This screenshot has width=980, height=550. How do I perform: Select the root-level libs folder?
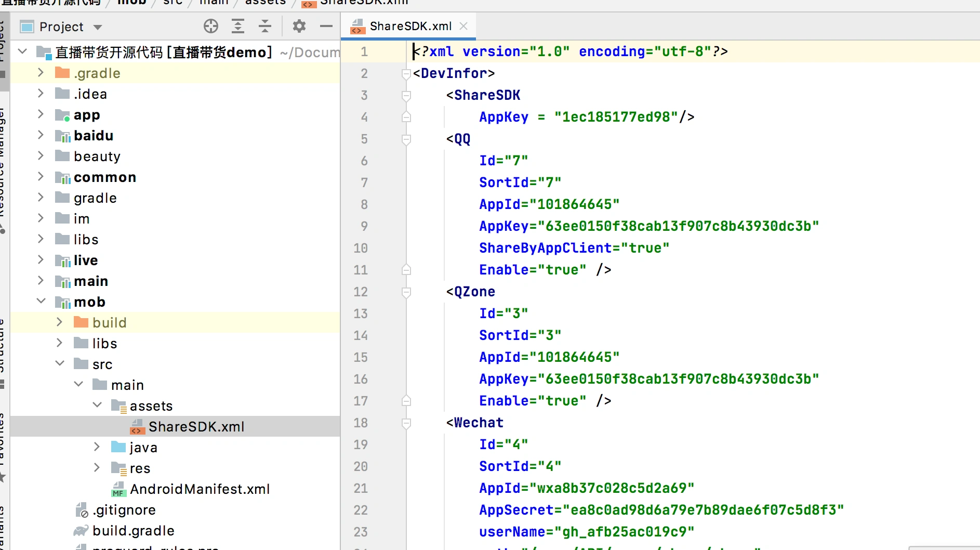point(175,239)
